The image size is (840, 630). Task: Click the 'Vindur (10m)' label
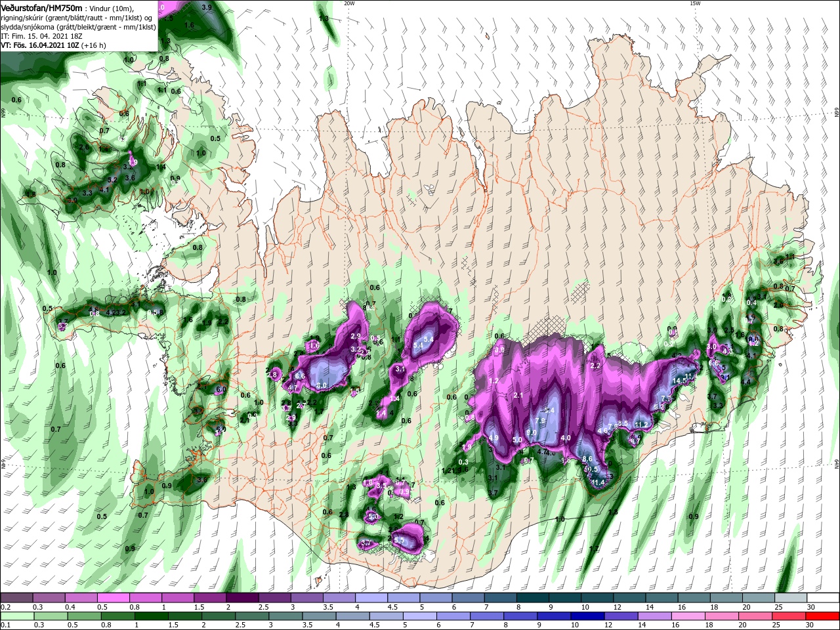click(x=112, y=8)
